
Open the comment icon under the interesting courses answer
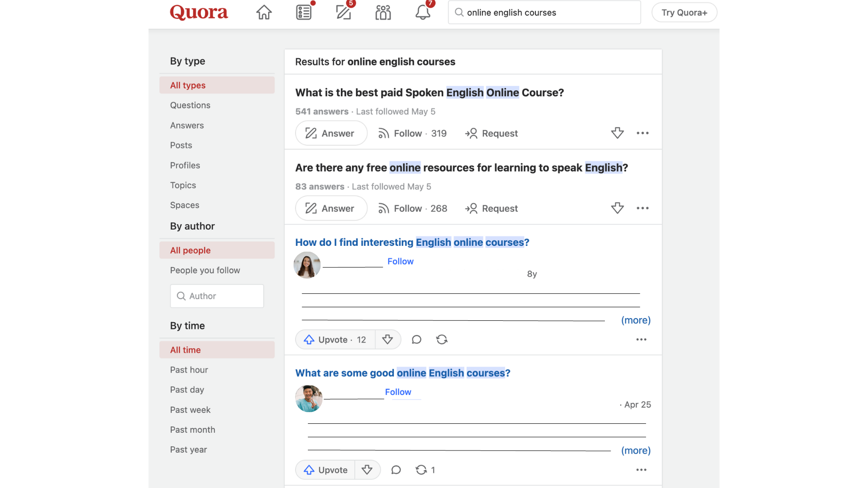coord(416,339)
